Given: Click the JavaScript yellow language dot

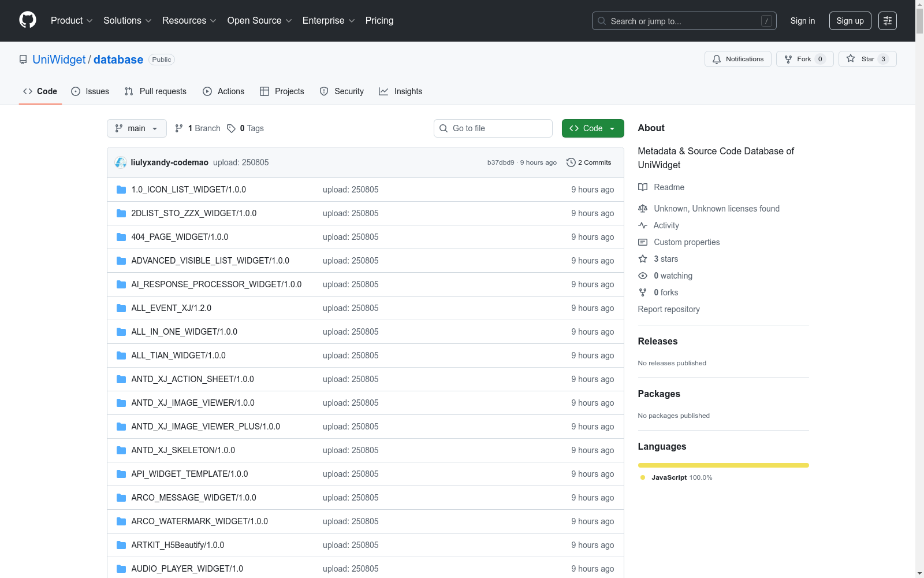Looking at the screenshot, I should click(x=643, y=477).
